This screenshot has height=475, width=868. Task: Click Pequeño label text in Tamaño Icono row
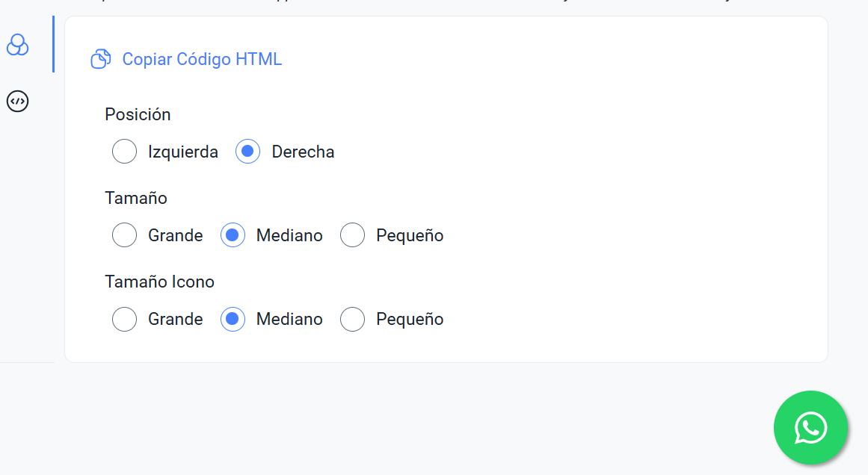[410, 319]
